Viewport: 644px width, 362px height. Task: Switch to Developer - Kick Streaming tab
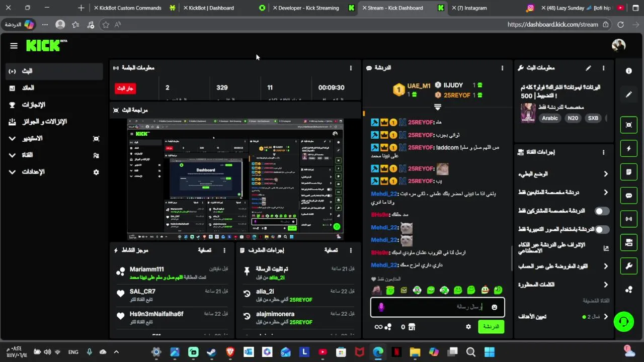[x=313, y=8]
